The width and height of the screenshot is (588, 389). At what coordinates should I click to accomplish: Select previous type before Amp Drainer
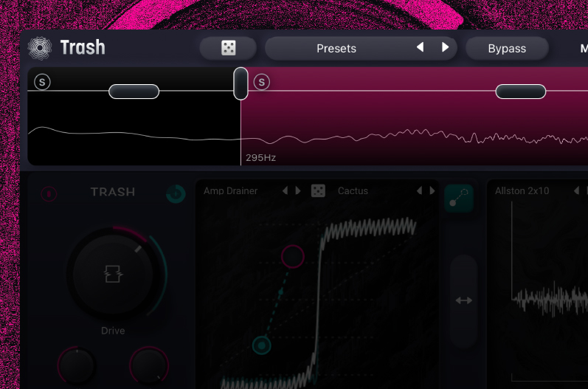285,191
